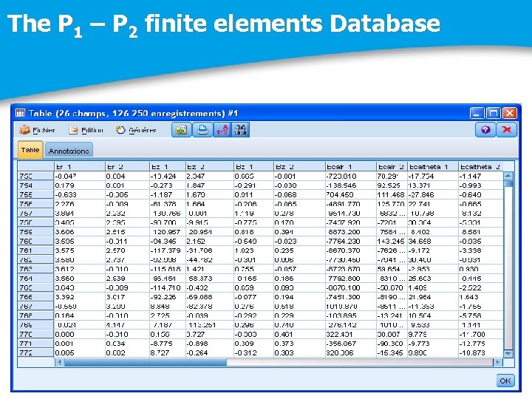Click cell value 0.194 in row 766
532x399 pixels.
coord(284,297)
